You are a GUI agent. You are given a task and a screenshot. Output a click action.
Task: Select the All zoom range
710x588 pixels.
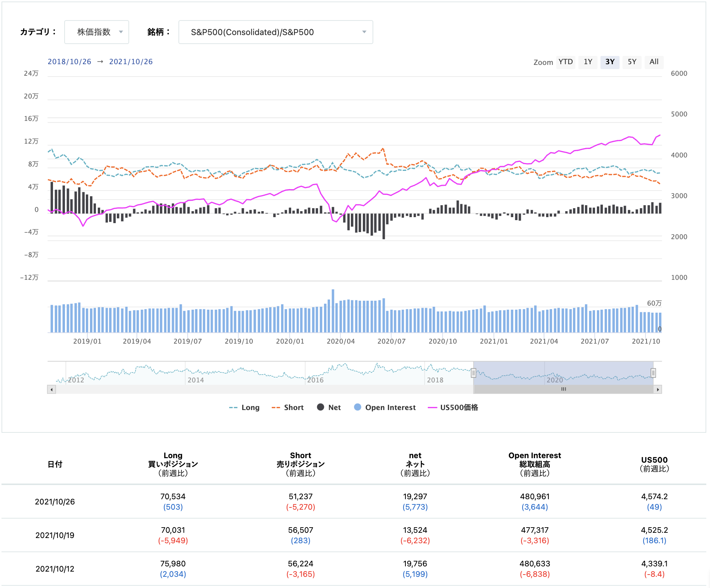pos(654,62)
